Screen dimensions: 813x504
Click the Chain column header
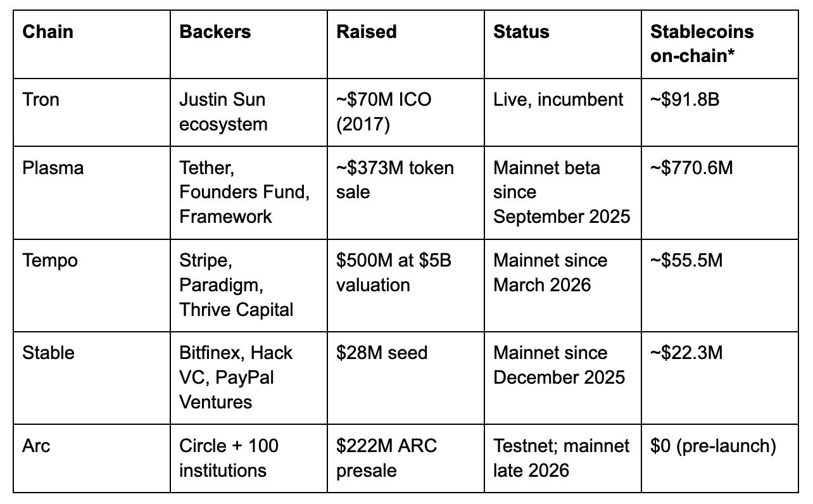pos(92,44)
